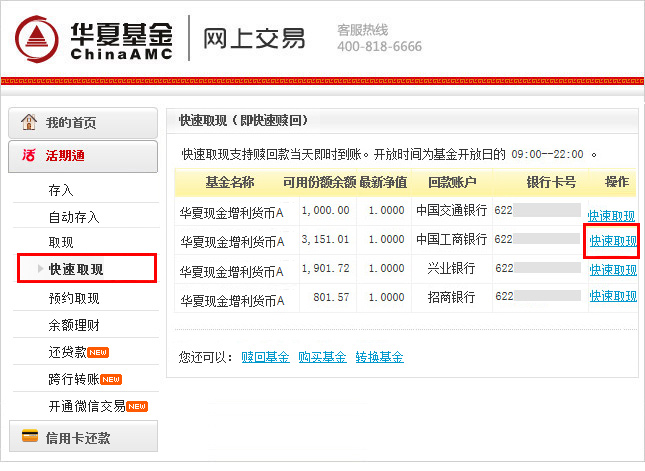
Task: Click the arrow marker before 快速取现 menu
Action: [x=40, y=269]
